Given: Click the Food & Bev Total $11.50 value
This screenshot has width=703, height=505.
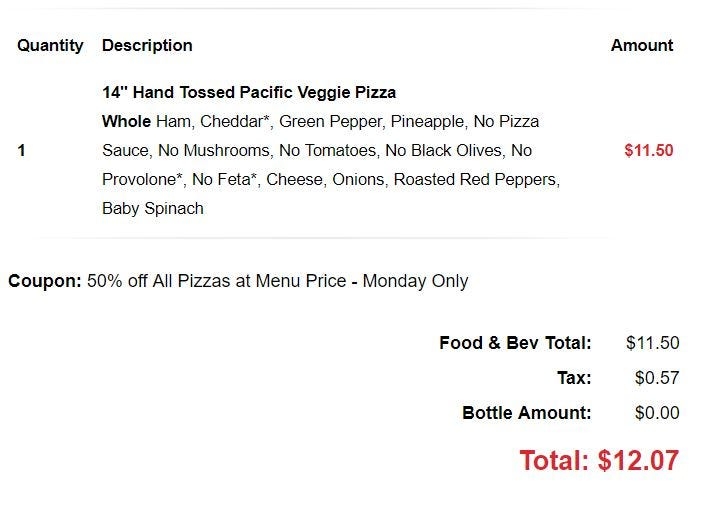Looking at the screenshot, I should [x=652, y=343].
